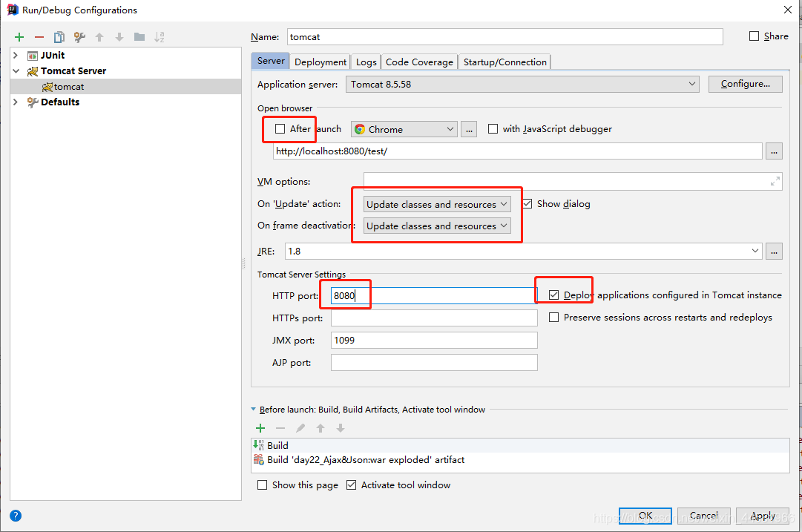Click the Name field containing tomcat

click(504, 37)
